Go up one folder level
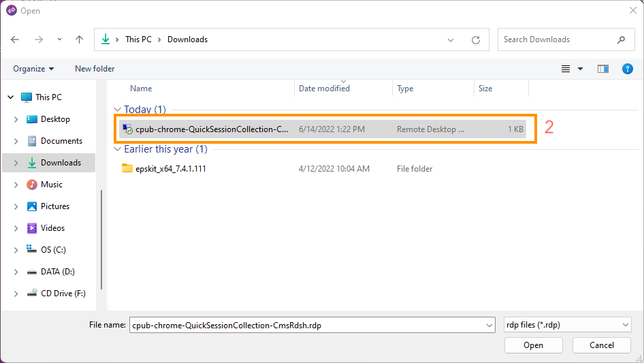 [79, 40]
